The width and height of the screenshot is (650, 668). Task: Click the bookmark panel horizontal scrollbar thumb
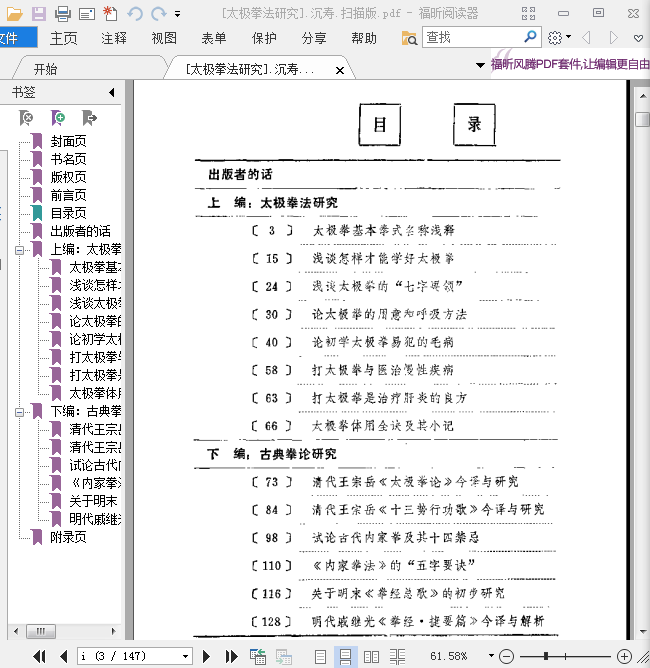coord(41,631)
